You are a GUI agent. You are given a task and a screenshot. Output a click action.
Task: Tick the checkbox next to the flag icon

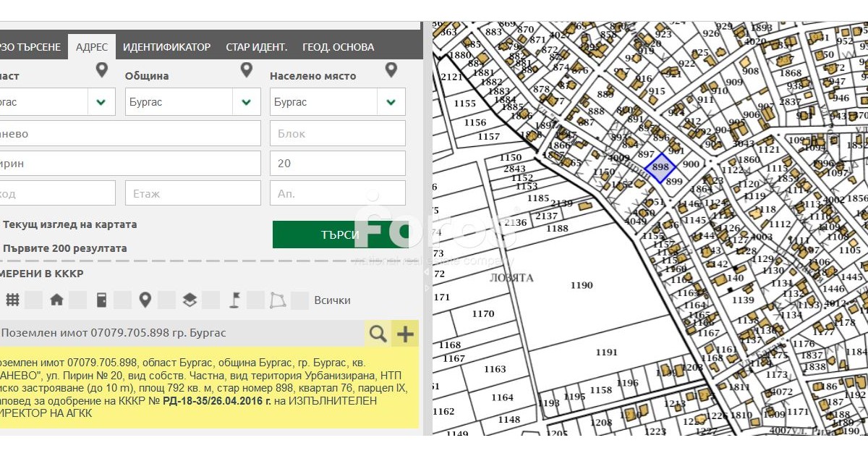coord(256,300)
